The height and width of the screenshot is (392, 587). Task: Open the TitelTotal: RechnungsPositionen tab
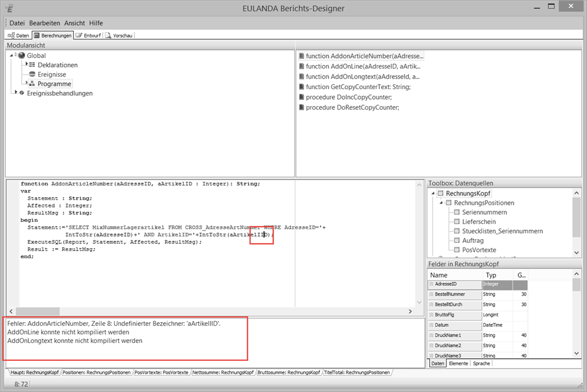[357, 373]
